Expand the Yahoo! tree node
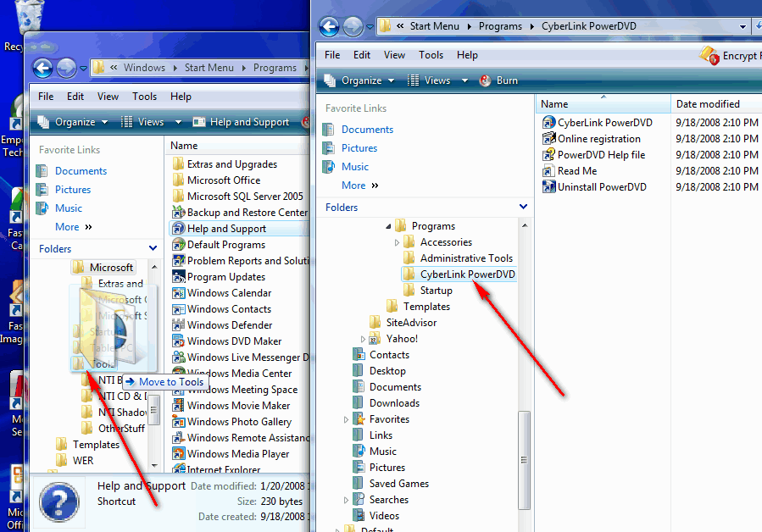 pos(363,339)
